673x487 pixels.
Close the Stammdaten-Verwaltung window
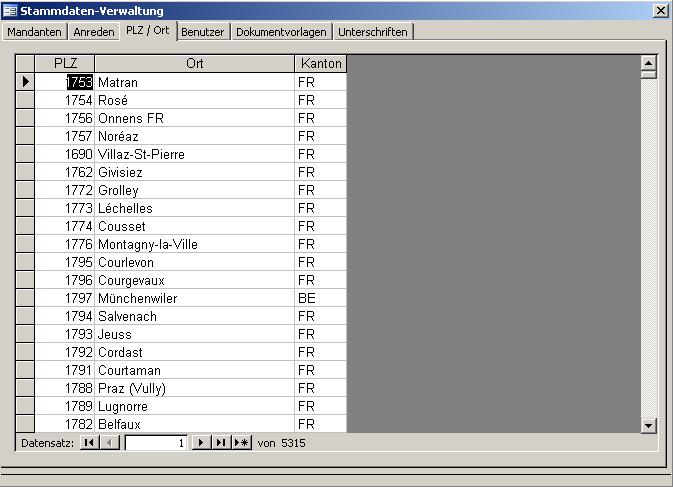click(x=660, y=10)
